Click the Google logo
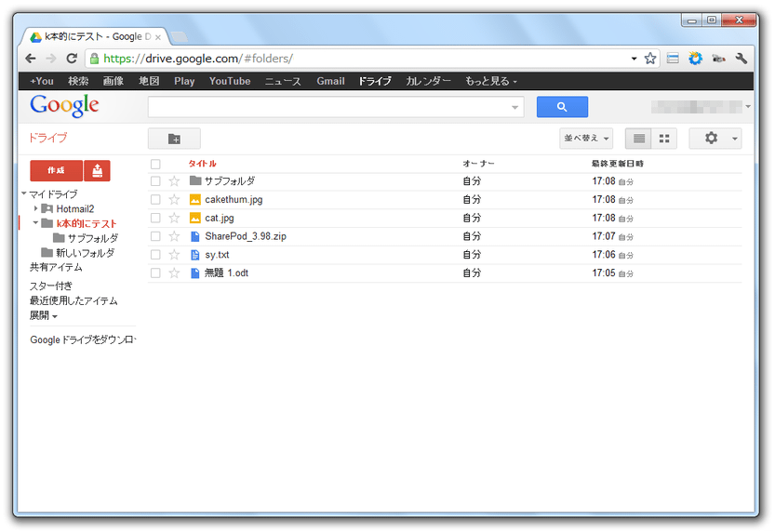The image size is (775, 532). click(64, 106)
